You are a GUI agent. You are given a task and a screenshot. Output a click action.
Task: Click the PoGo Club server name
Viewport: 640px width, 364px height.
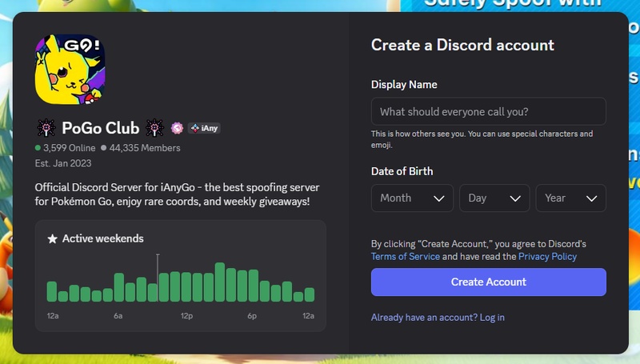click(101, 128)
